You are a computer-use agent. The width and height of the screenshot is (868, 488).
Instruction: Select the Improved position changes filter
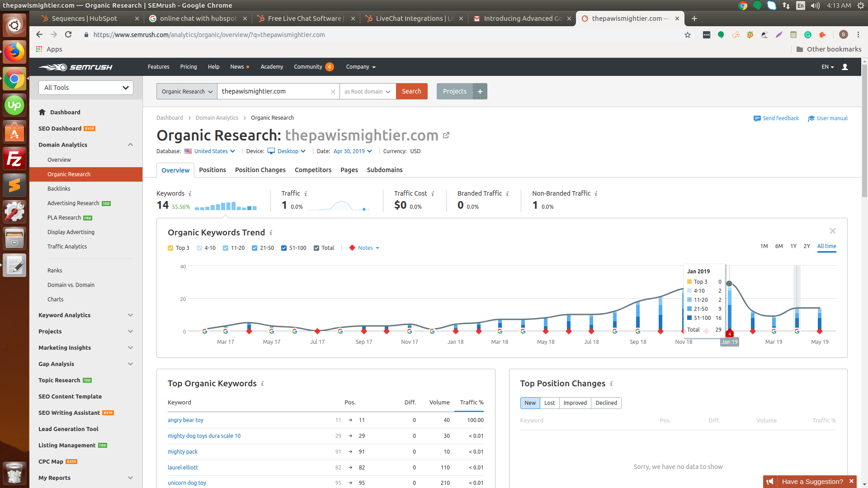[x=575, y=403]
